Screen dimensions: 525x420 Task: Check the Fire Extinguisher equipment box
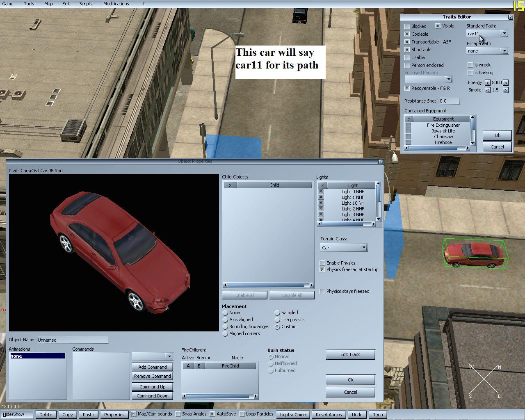point(408,125)
